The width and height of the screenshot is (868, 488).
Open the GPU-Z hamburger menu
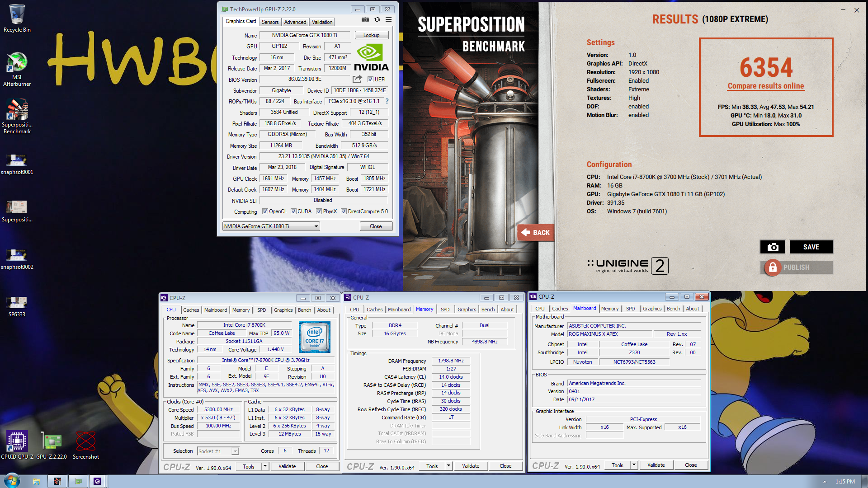(x=388, y=20)
